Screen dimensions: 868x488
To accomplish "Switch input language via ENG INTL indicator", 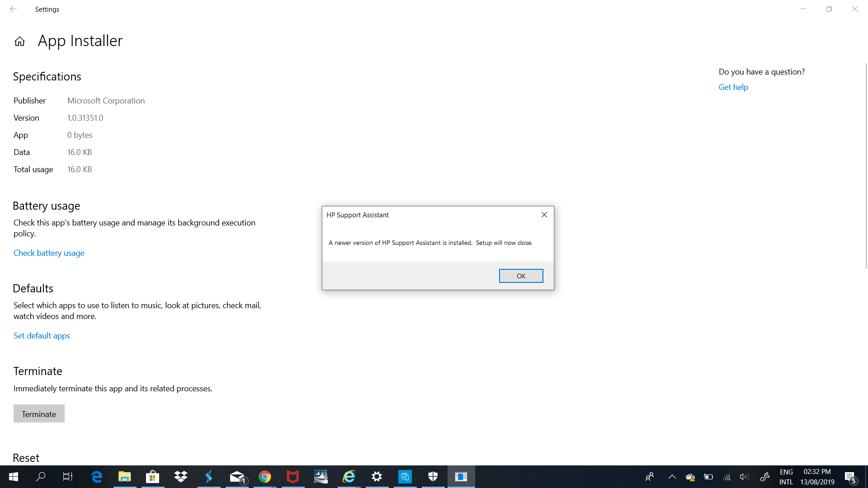I will coord(786,477).
